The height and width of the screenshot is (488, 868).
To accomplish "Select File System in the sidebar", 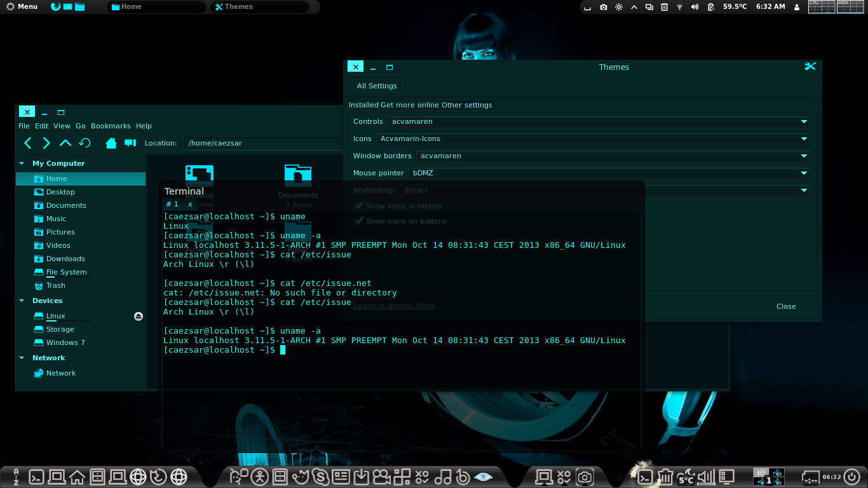I will (x=66, y=272).
